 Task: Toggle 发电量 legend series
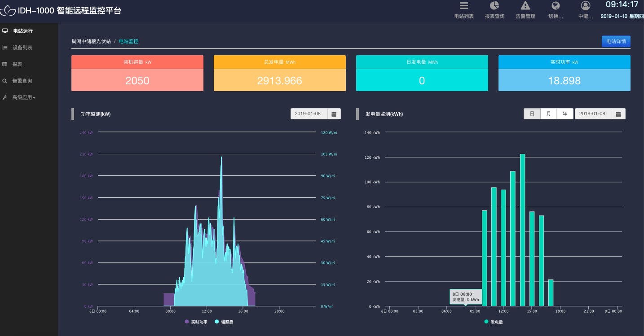493,322
